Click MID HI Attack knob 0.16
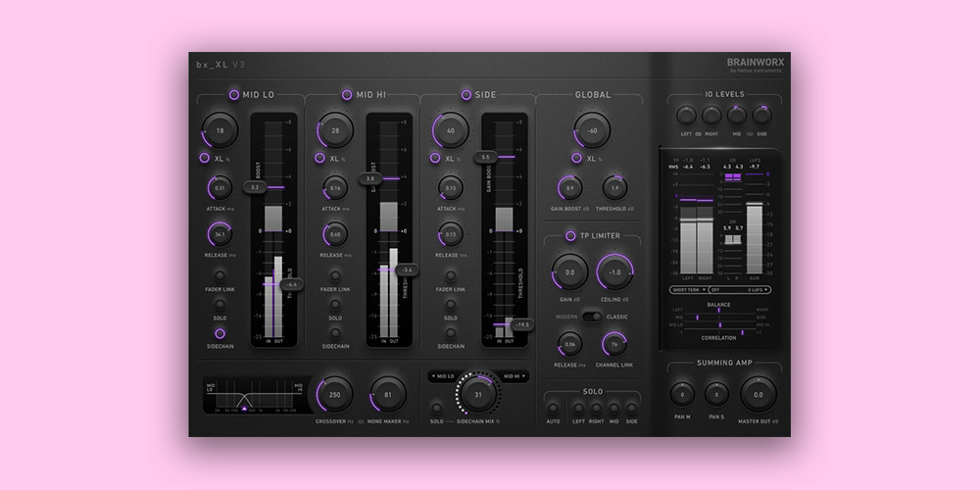 click(x=335, y=187)
